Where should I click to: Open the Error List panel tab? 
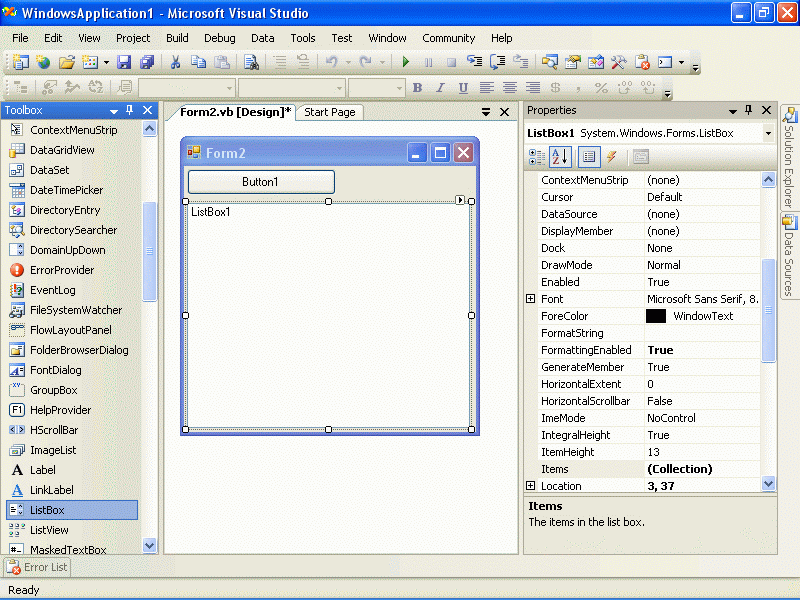click(37, 567)
